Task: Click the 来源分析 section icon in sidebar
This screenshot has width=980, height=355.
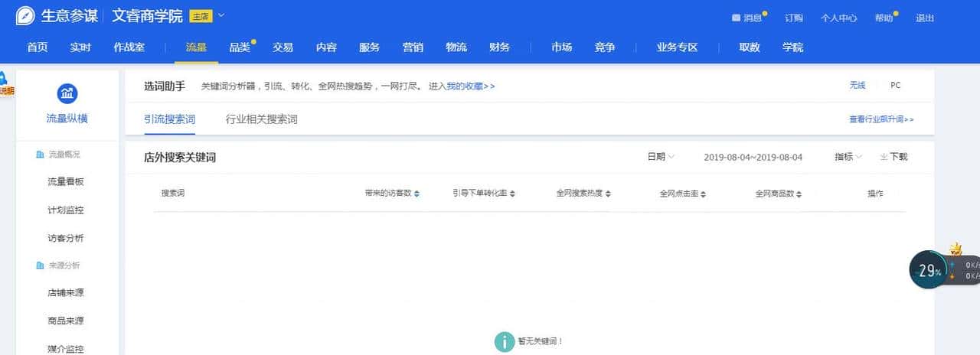Action: pyautogui.click(x=40, y=265)
